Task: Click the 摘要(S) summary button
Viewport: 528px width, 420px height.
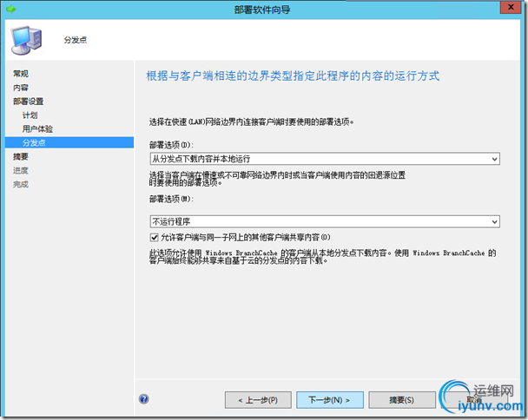Action: (402, 400)
